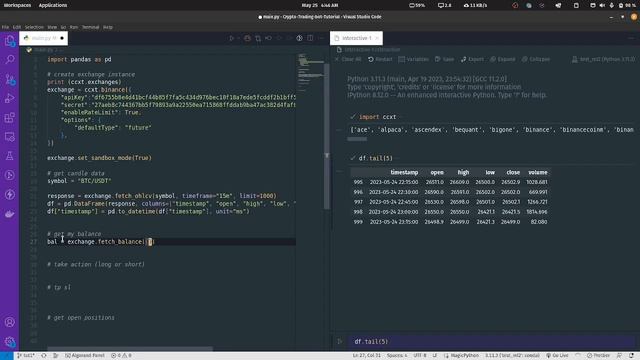The width and height of the screenshot is (640, 360).
Task: Click horizontal scrollbar under exchanges output
Action: 357,139
